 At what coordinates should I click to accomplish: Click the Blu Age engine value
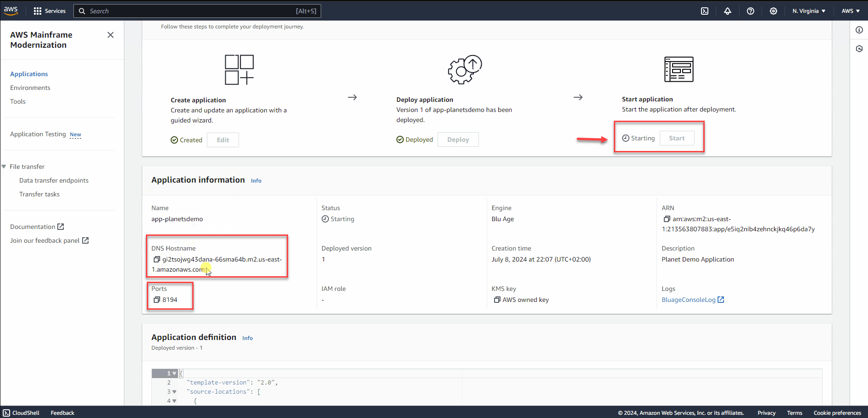click(503, 219)
